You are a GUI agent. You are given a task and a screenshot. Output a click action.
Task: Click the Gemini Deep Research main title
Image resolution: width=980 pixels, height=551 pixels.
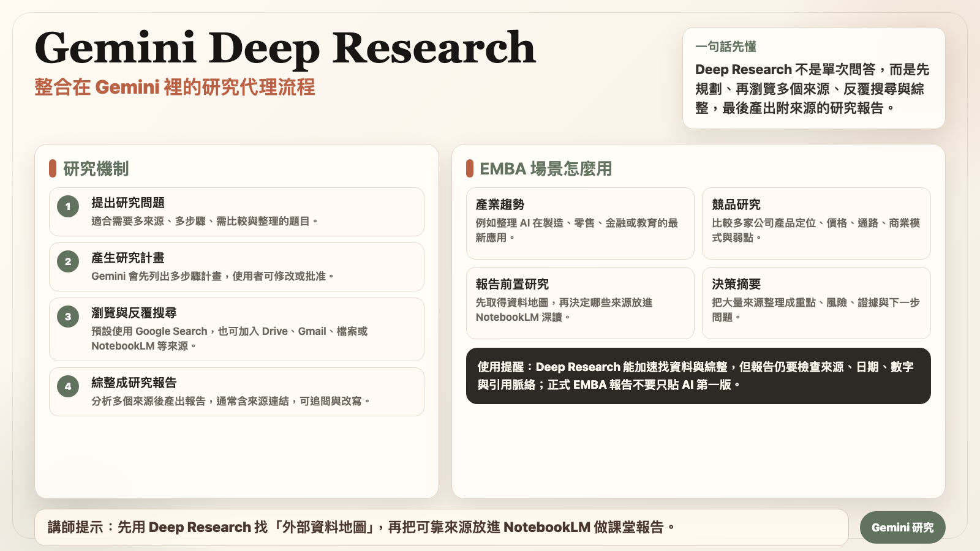pyautogui.click(x=285, y=48)
